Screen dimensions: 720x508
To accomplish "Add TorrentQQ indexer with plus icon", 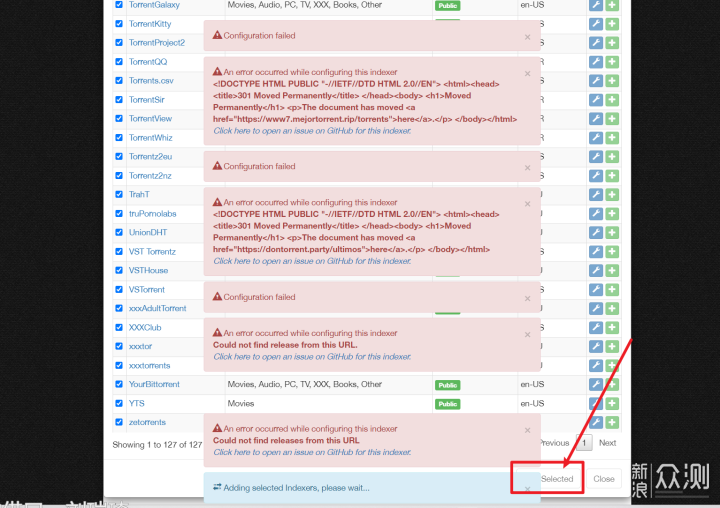I will pyautogui.click(x=612, y=62).
